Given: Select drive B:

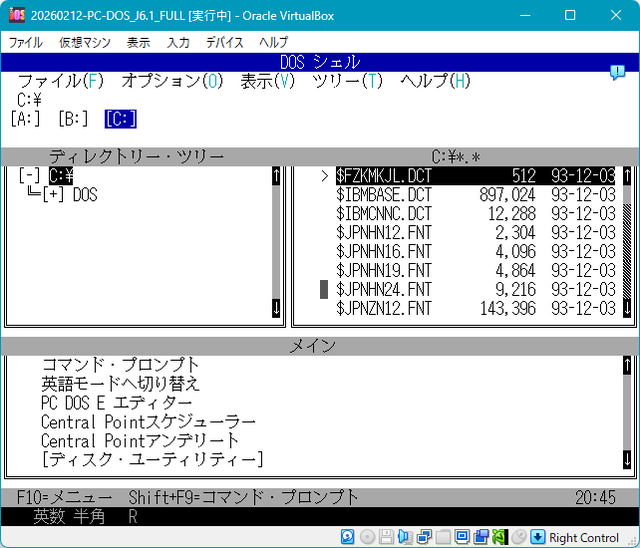Looking at the screenshot, I should 73,119.
